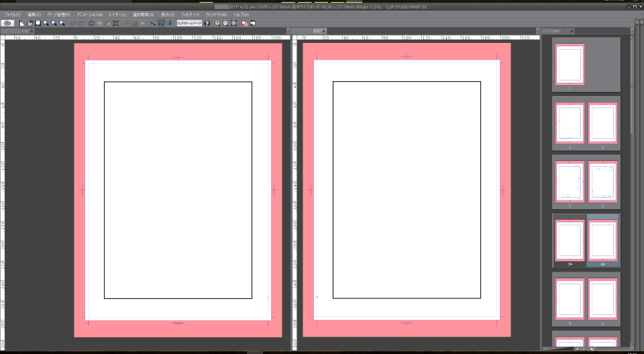The height and width of the screenshot is (354, 644).
Task: Collapse the outer right palette dock
Action: coord(641,23)
